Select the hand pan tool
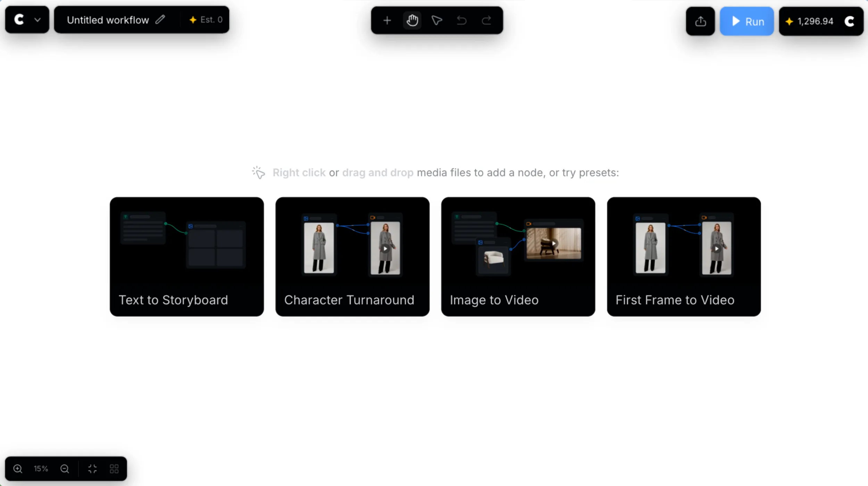868x486 pixels. (x=412, y=20)
